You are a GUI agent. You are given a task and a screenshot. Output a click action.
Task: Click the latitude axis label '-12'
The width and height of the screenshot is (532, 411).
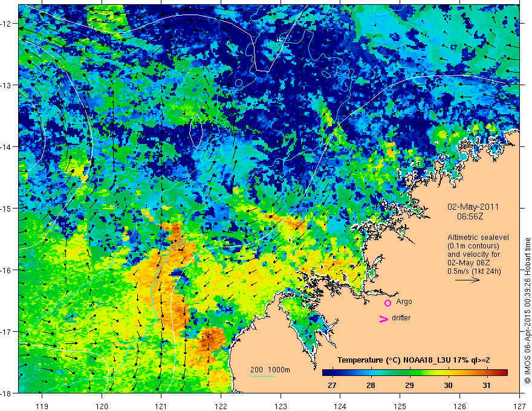7,24
